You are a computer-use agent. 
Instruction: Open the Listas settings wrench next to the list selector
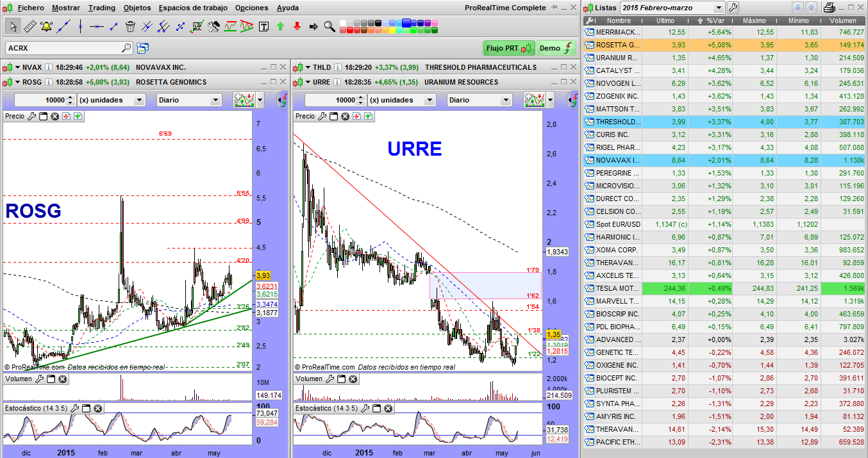733,8
